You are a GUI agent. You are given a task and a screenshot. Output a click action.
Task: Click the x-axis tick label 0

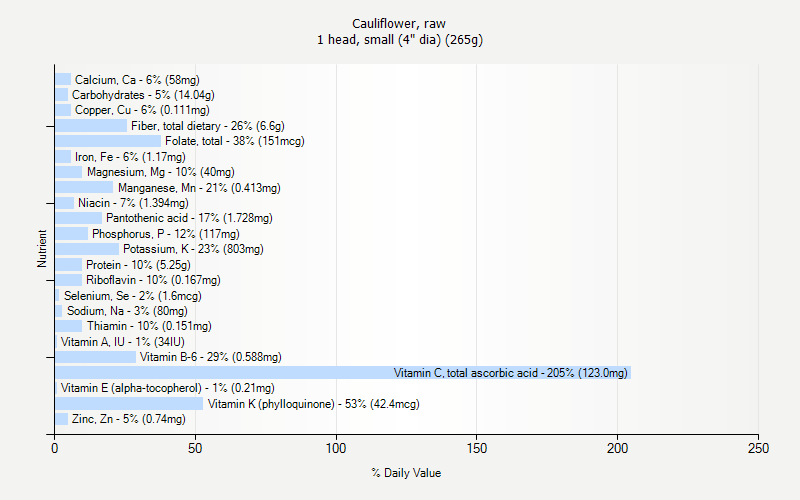pos(55,448)
